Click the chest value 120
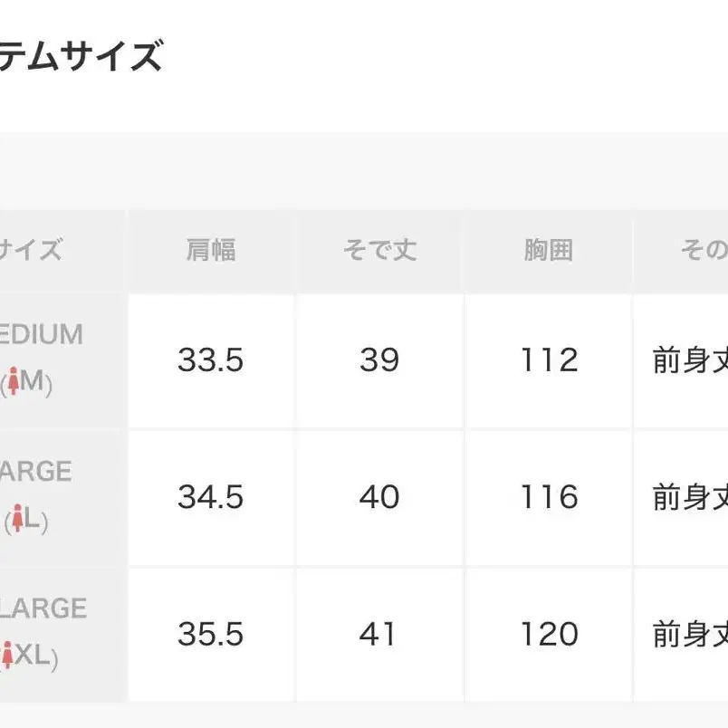 click(x=550, y=634)
